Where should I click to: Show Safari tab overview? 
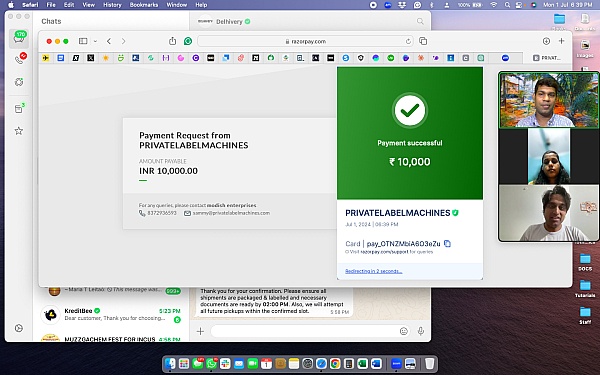[x=423, y=41]
